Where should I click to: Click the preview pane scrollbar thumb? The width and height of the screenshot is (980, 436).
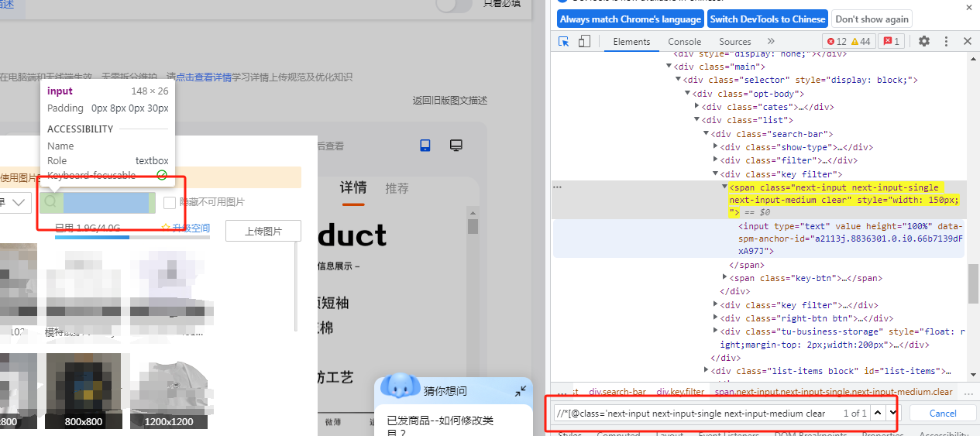(x=473, y=227)
